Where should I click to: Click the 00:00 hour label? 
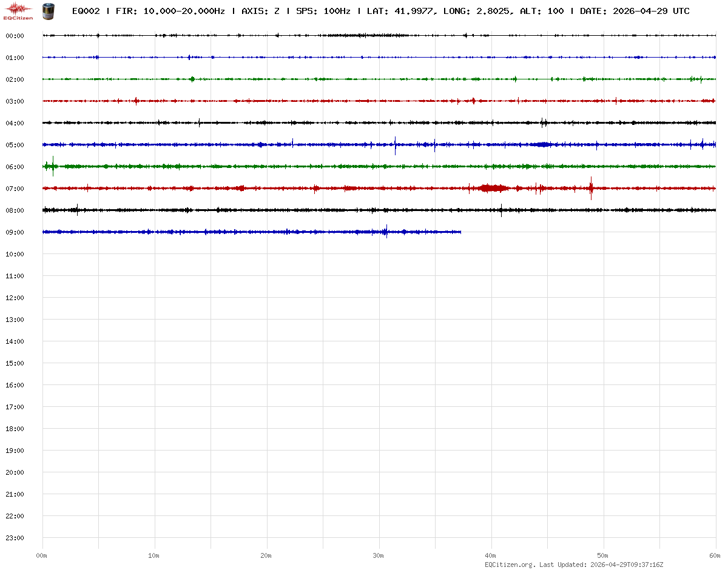(15, 36)
